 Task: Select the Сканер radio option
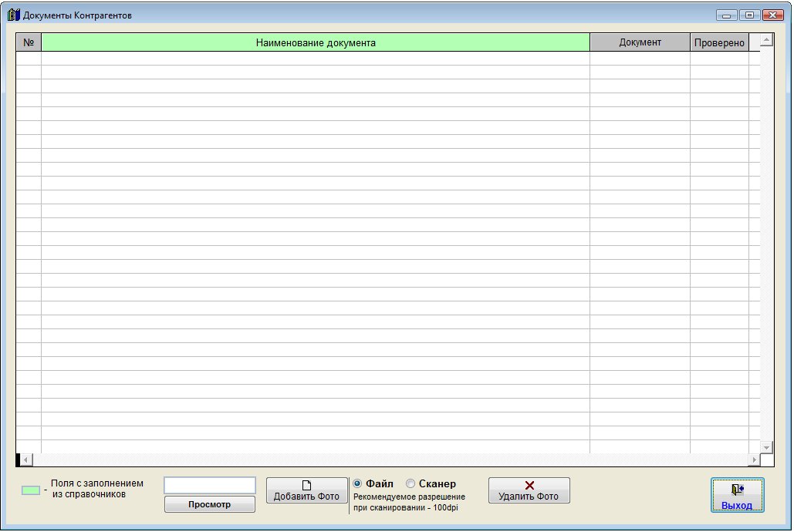[431, 484]
